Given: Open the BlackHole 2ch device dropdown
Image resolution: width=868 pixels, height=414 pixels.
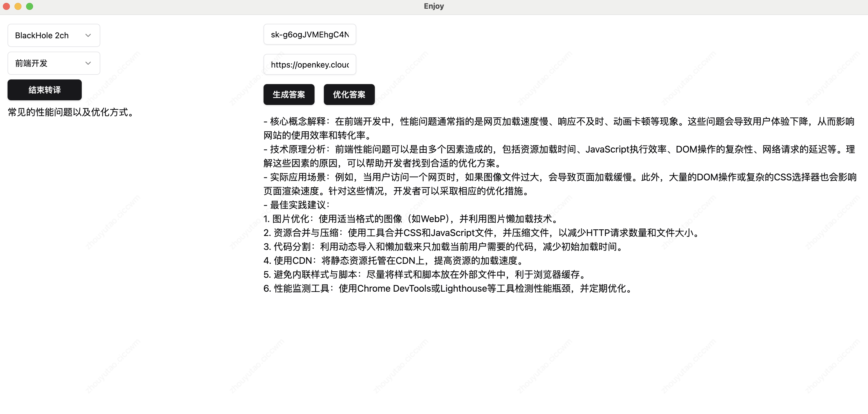Looking at the screenshot, I should tap(53, 35).
